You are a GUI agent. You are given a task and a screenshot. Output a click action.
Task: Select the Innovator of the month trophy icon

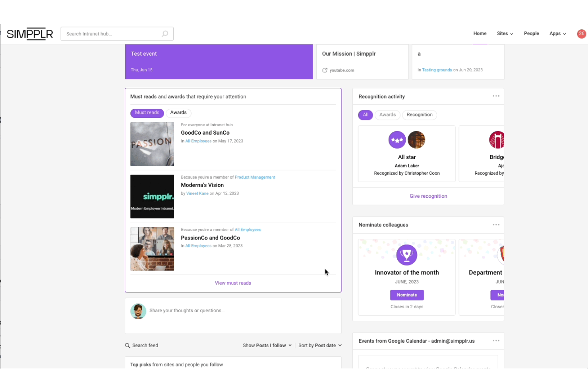pos(406,255)
